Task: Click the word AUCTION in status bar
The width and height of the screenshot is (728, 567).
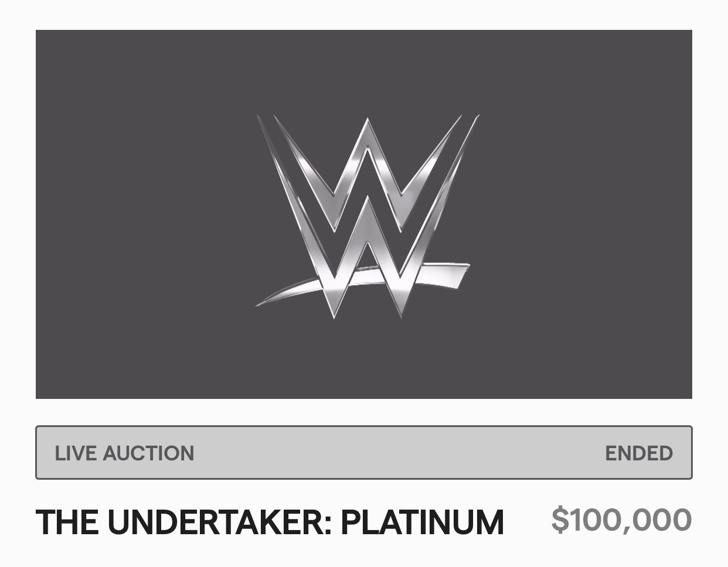Action: (x=148, y=453)
